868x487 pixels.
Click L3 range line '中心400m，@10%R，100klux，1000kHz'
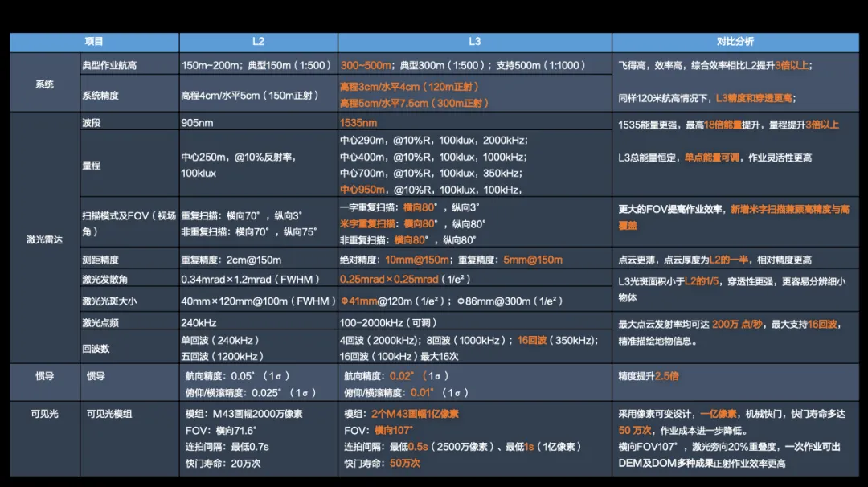(x=433, y=158)
